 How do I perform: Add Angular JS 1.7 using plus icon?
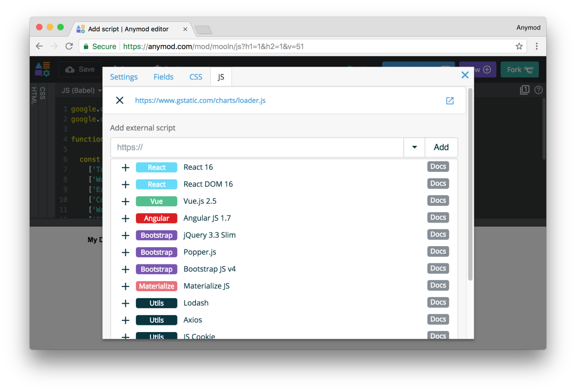(x=125, y=218)
